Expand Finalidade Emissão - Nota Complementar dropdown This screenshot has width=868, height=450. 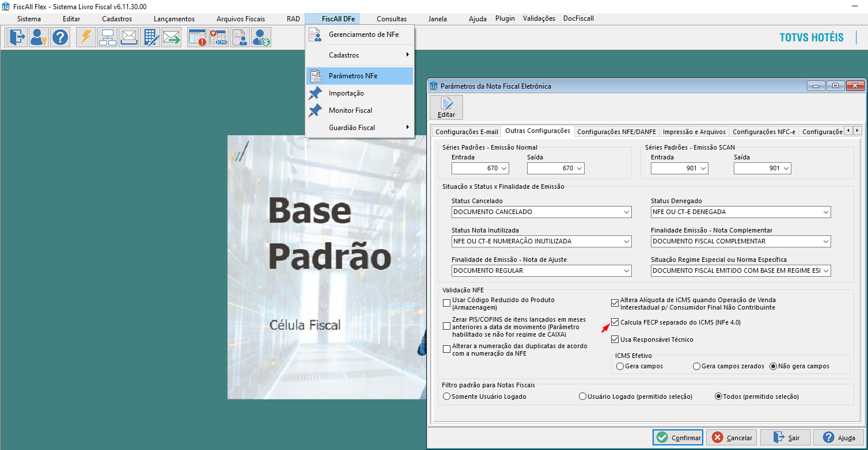point(825,241)
